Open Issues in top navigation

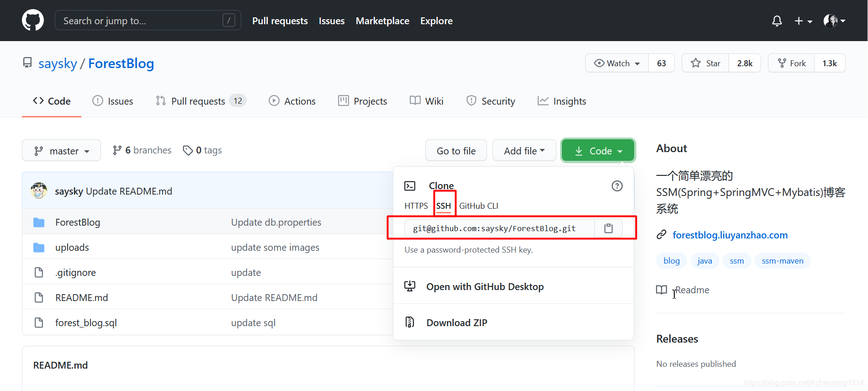click(x=332, y=21)
